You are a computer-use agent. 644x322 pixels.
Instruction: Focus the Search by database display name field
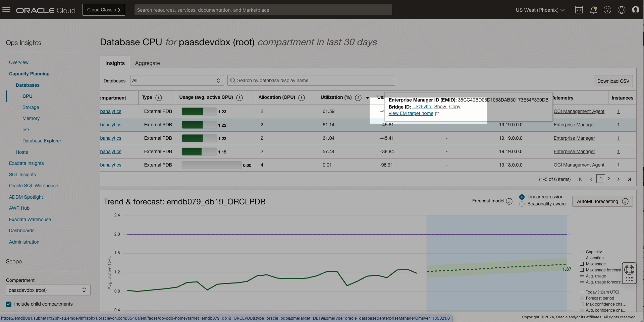tap(311, 80)
